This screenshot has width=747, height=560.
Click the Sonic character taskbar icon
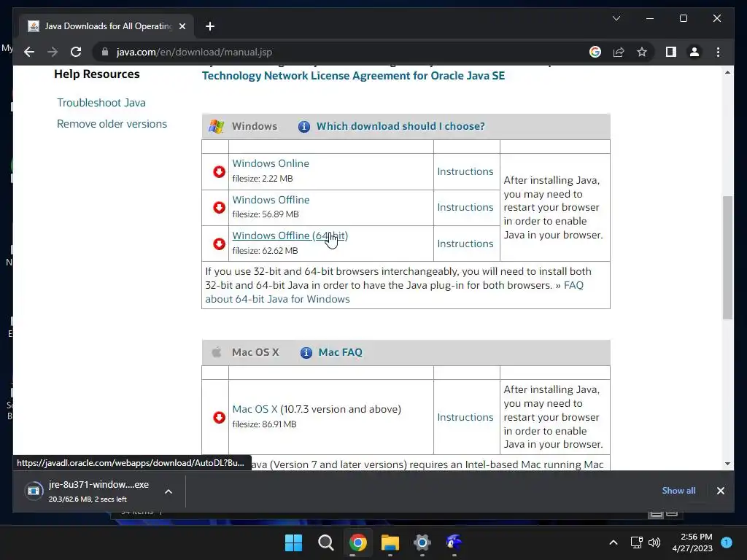tap(454, 542)
